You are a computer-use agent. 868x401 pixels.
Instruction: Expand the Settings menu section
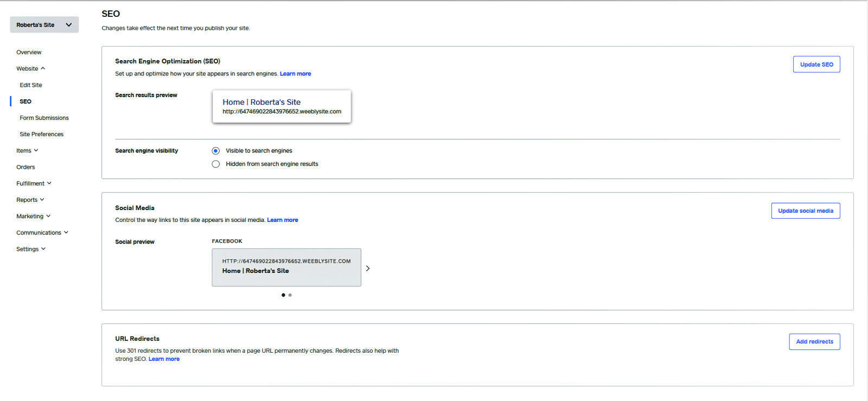[x=31, y=249]
